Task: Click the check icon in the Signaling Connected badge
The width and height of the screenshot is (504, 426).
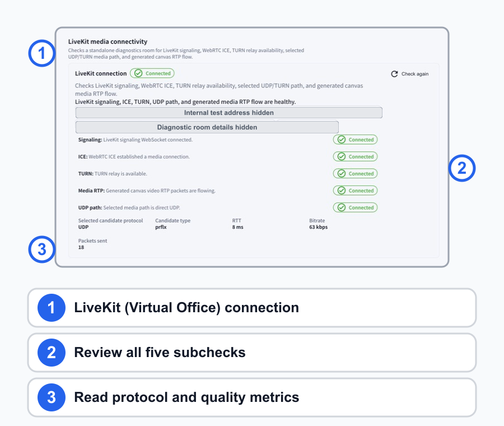Action: pyautogui.click(x=342, y=140)
